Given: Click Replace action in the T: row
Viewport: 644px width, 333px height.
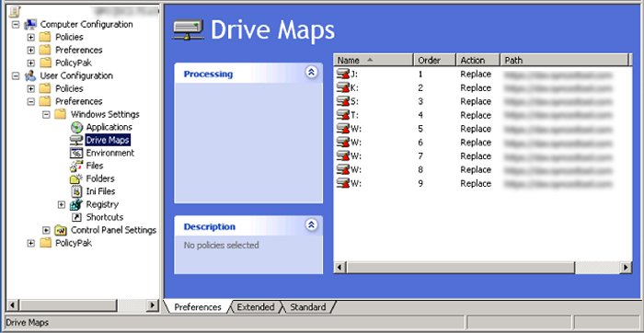Looking at the screenshot, I should coord(476,115).
